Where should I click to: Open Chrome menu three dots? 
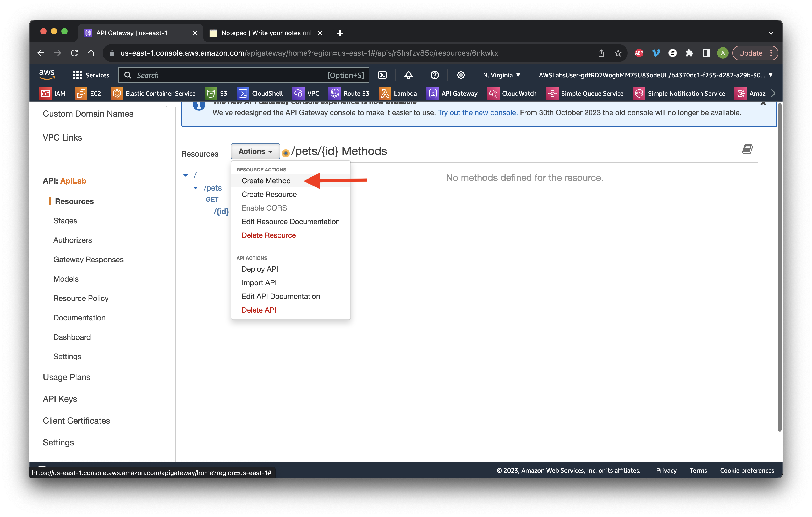coord(771,53)
